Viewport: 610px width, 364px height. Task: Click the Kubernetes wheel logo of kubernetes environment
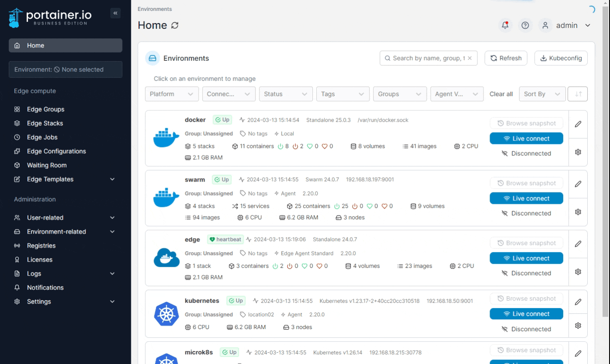(166, 314)
